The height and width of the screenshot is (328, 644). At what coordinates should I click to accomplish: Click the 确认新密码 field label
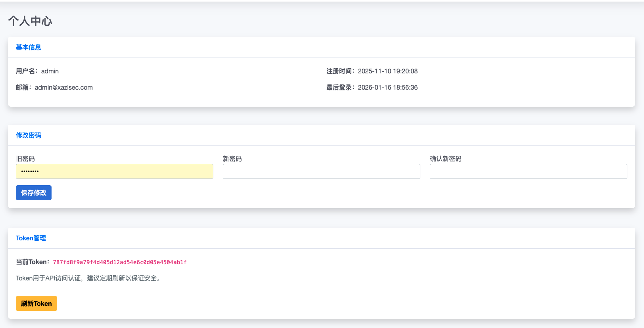point(446,159)
